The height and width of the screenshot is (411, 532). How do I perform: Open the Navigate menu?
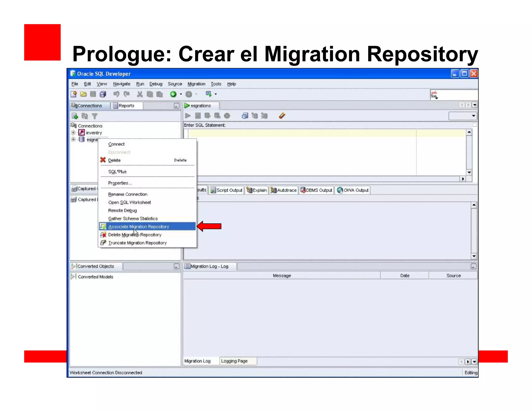[122, 84]
